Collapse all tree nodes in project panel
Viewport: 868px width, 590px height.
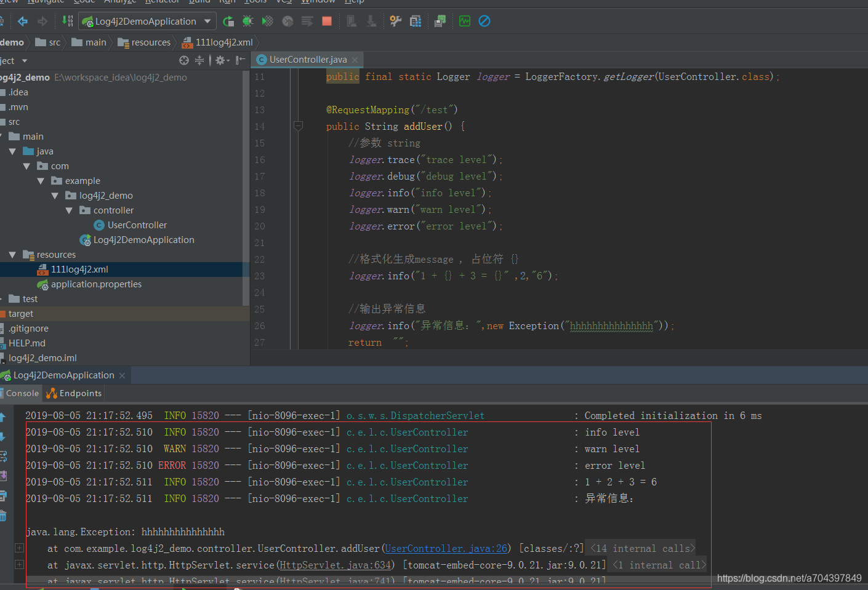[199, 60]
